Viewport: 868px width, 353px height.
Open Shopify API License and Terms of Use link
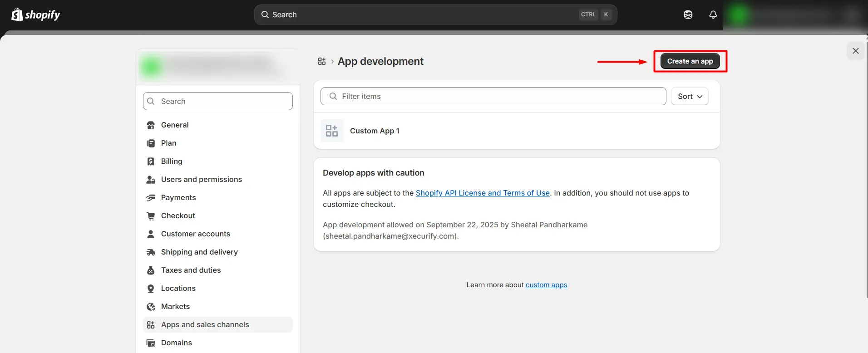[483, 193]
